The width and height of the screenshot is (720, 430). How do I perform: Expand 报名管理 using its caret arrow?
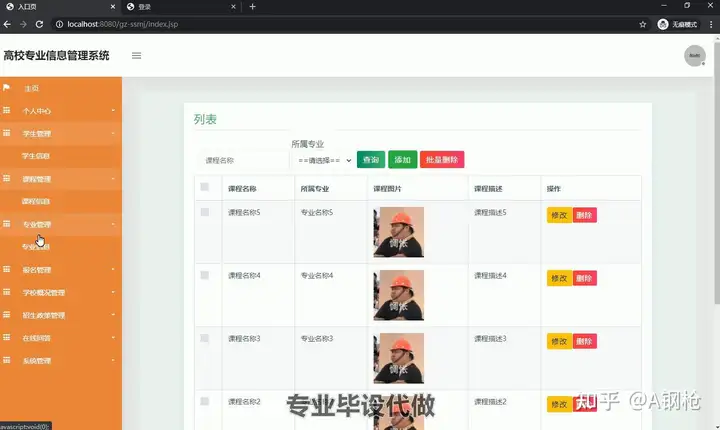pyautogui.click(x=113, y=269)
